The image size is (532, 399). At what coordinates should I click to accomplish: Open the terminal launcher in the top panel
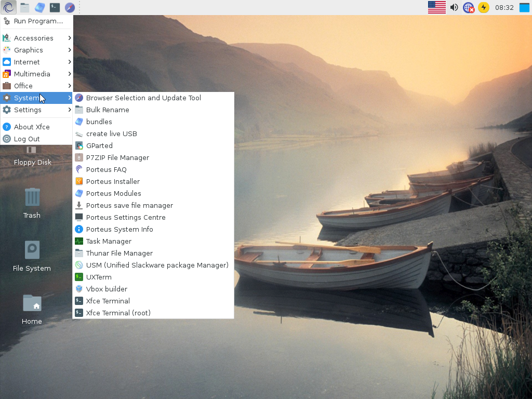pyautogui.click(x=55, y=7)
